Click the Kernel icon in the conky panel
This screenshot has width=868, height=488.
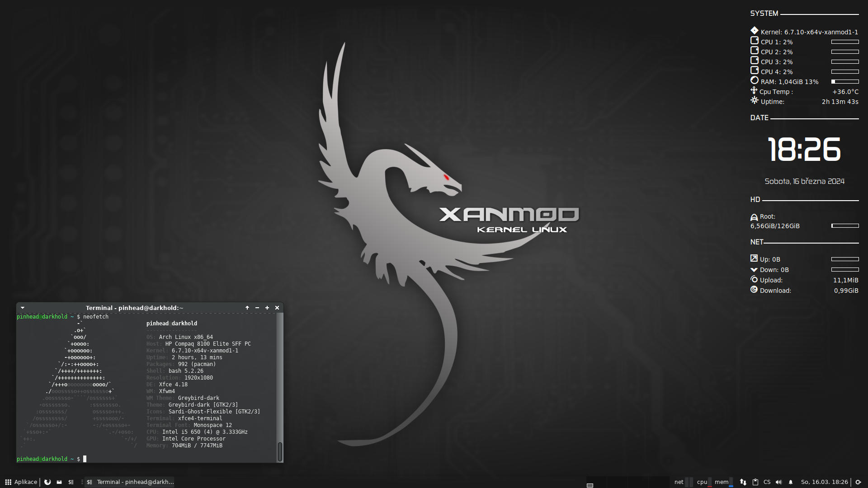754,31
